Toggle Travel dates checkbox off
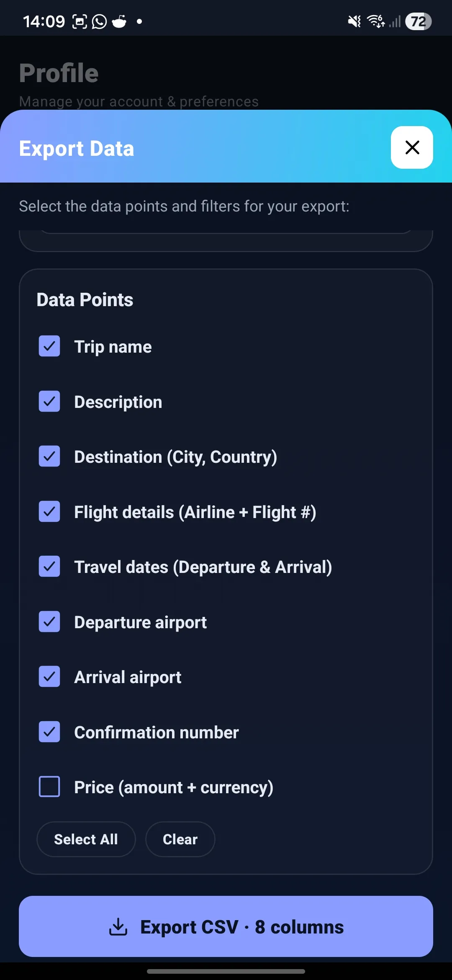 click(x=49, y=567)
